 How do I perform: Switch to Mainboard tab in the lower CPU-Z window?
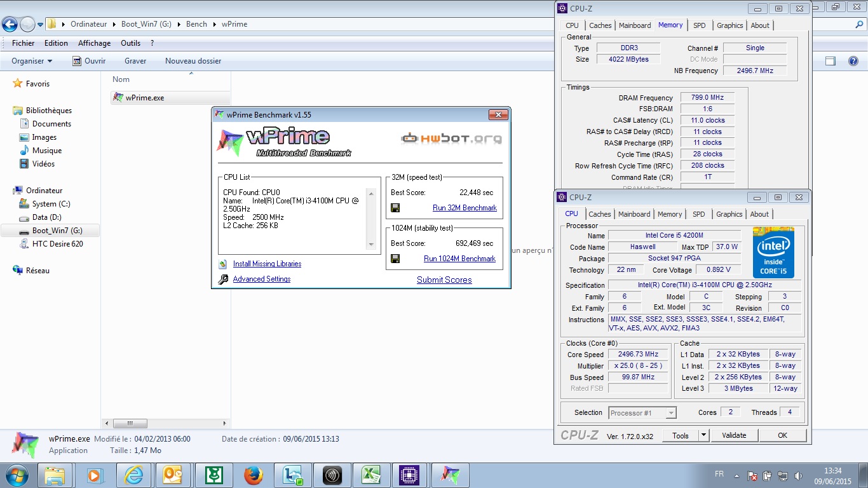(x=634, y=214)
